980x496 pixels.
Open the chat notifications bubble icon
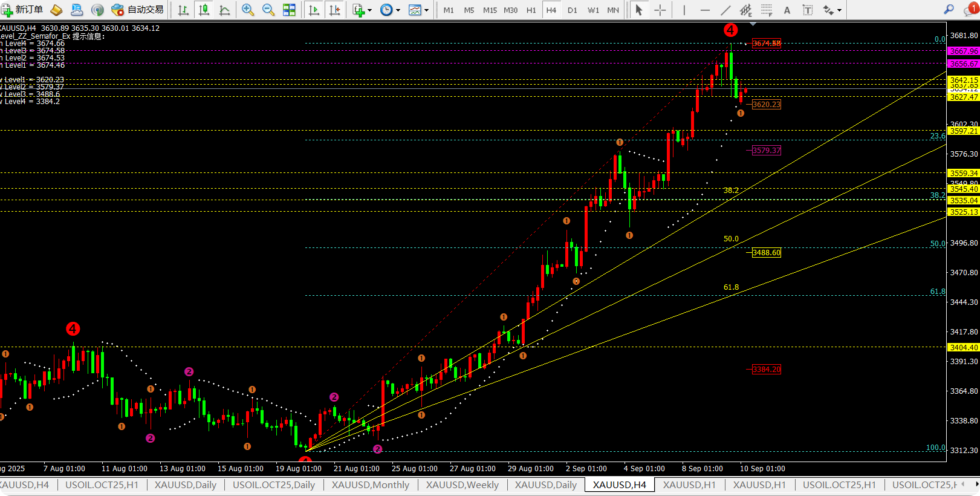point(972,9)
